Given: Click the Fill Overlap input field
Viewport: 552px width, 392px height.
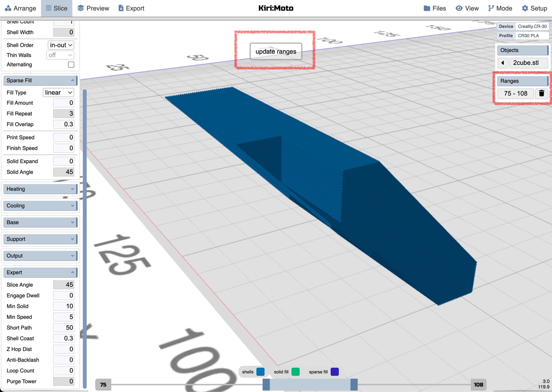Looking at the screenshot, I should (x=64, y=124).
